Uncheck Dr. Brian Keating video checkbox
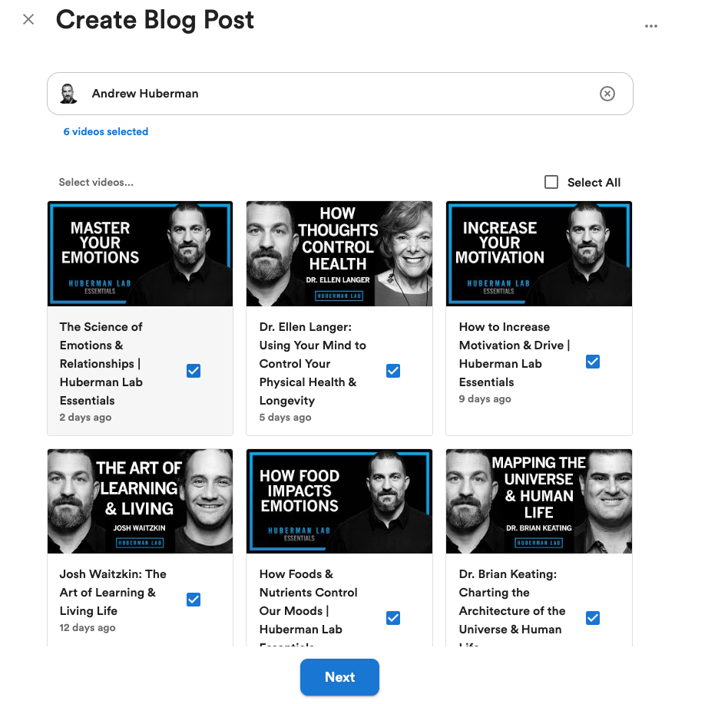This screenshot has height=704, width=728. (x=593, y=618)
